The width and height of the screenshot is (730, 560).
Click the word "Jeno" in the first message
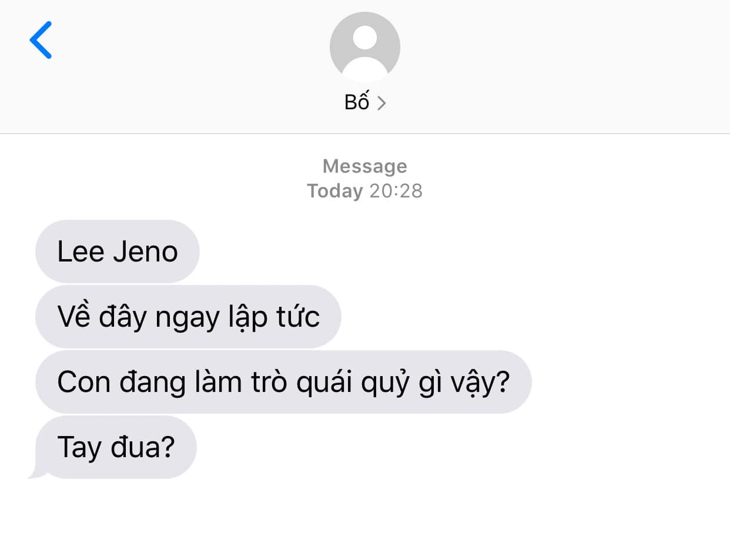[x=145, y=252]
